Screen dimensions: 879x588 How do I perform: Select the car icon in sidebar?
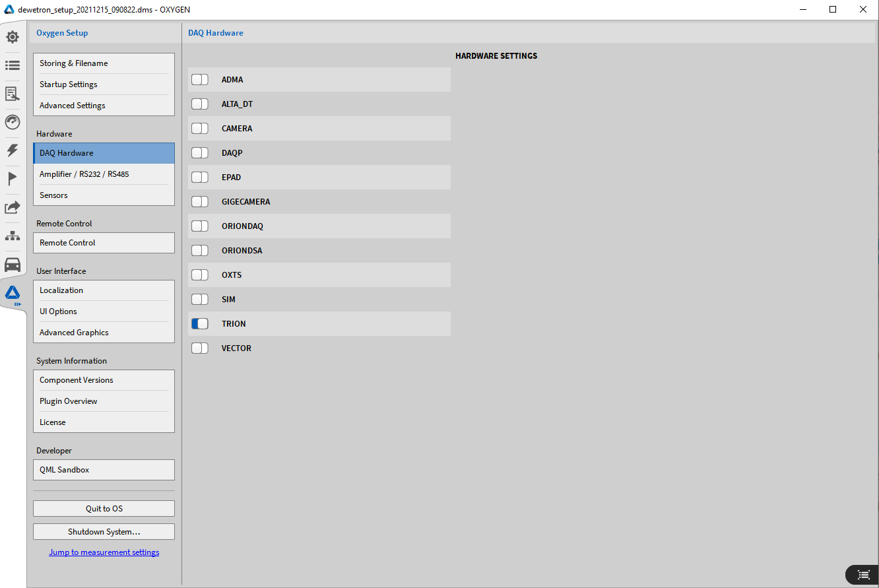pos(13,265)
